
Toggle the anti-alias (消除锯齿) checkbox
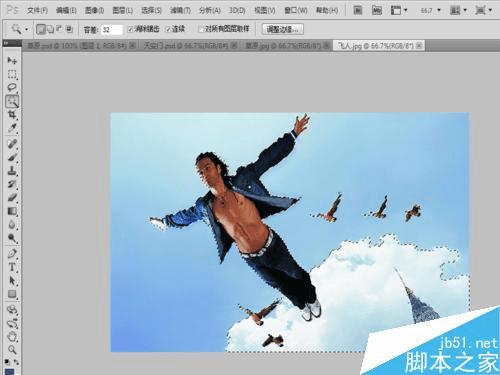131,29
